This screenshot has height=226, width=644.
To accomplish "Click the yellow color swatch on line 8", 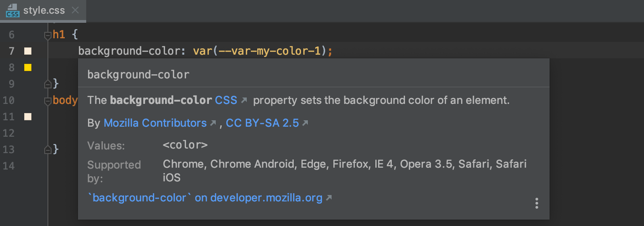I will (28, 67).
